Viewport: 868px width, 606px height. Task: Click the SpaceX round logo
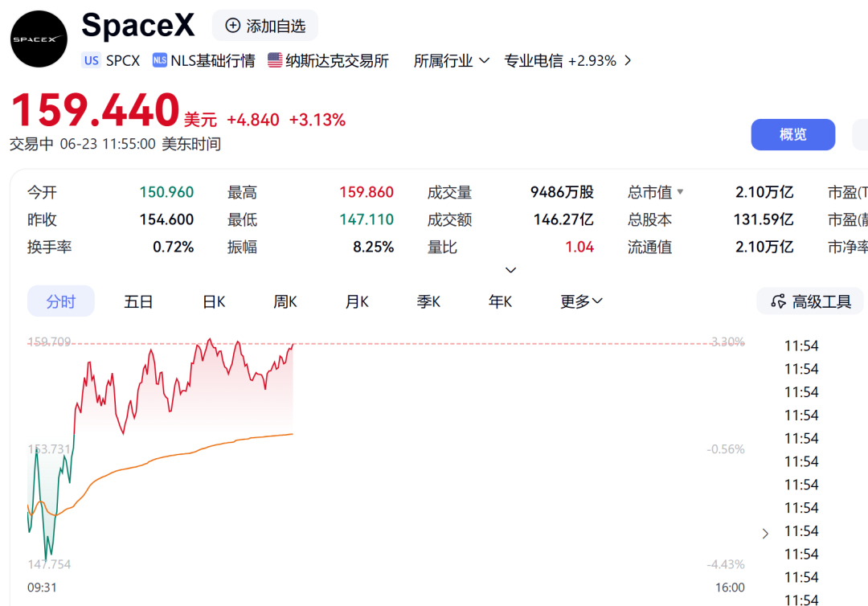tap(39, 39)
